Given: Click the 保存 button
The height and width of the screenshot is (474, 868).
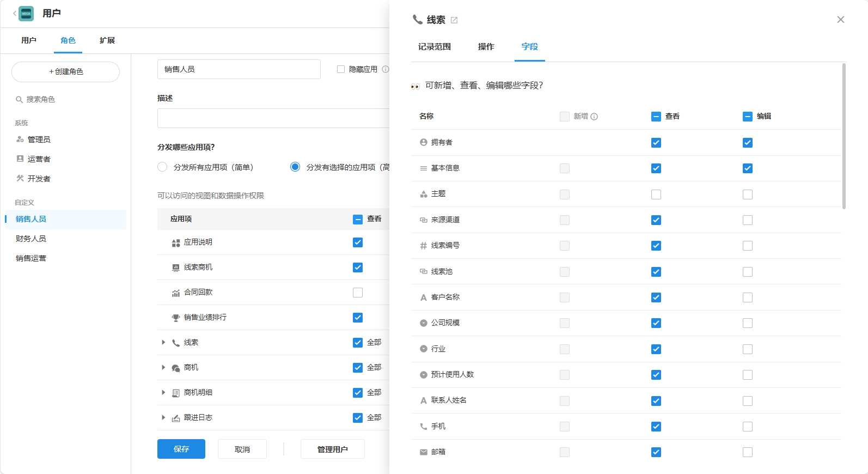Looking at the screenshot, I should (x=181, y=449).
